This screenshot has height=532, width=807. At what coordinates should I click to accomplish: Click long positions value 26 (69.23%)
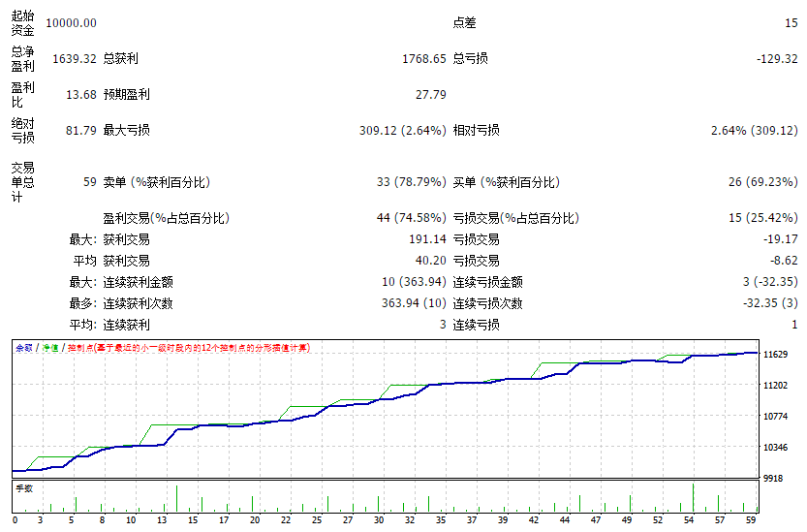(763, 182)
